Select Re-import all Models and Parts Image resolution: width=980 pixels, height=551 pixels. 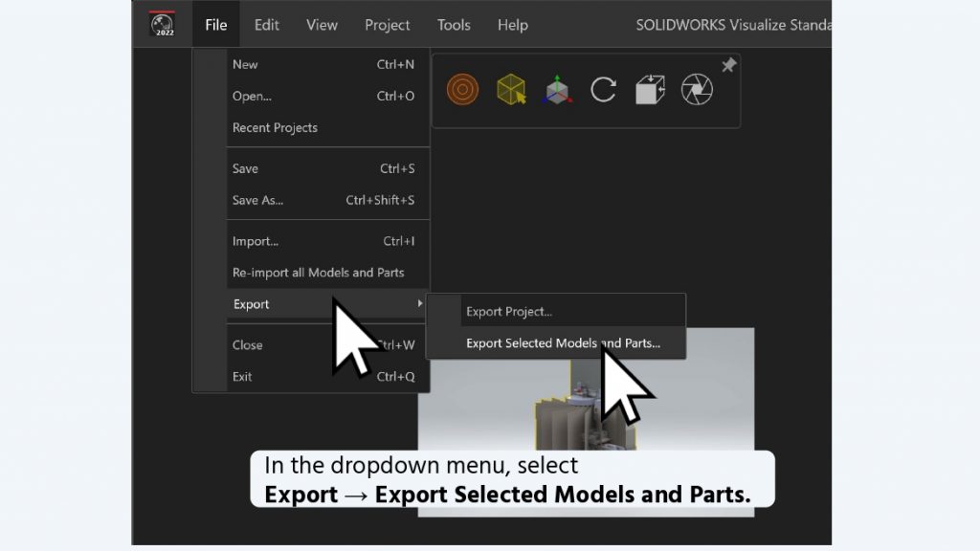318,273
